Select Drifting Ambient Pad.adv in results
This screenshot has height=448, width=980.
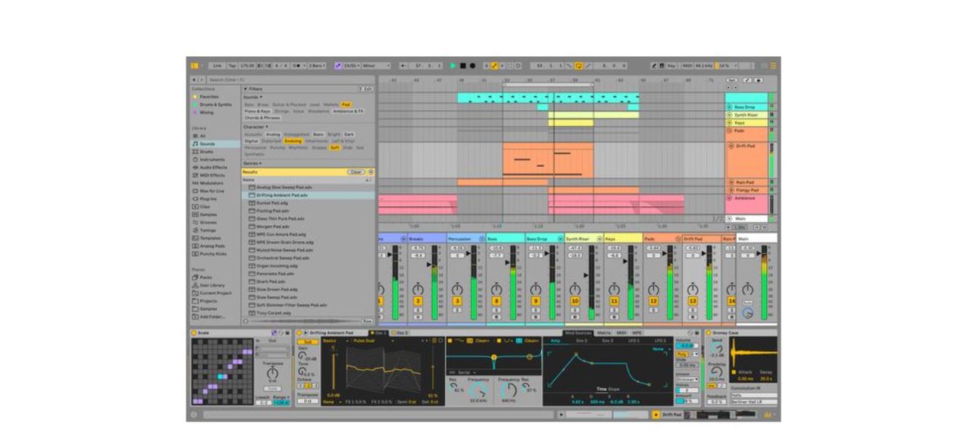pyautogui.click(x=282, y=195)
